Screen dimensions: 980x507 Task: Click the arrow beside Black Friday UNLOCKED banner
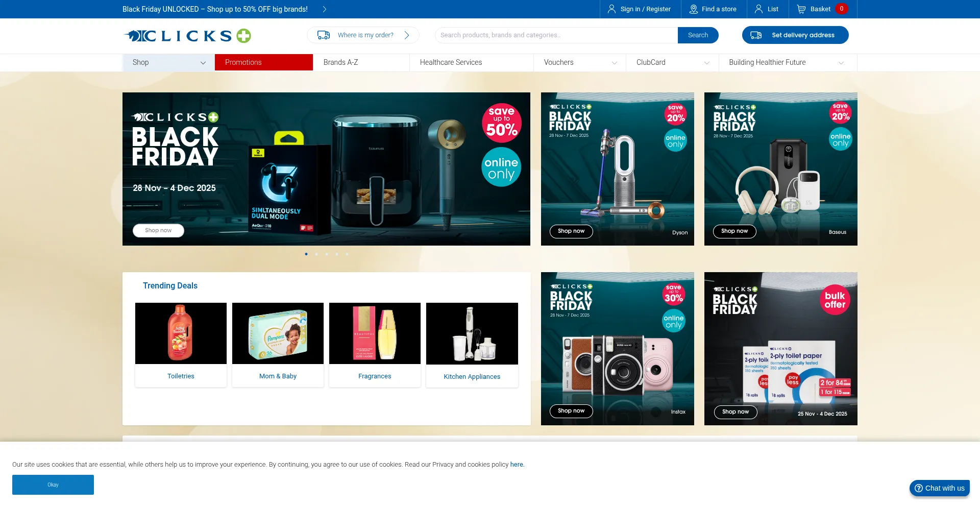(325, 9)
